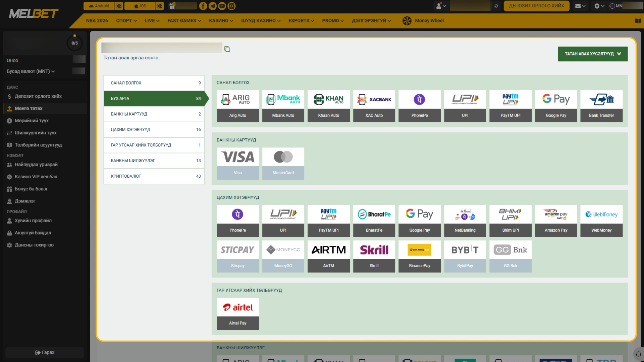Expand the КАЗИНО menu
This screenshot has width=644, height=362.
221,21
